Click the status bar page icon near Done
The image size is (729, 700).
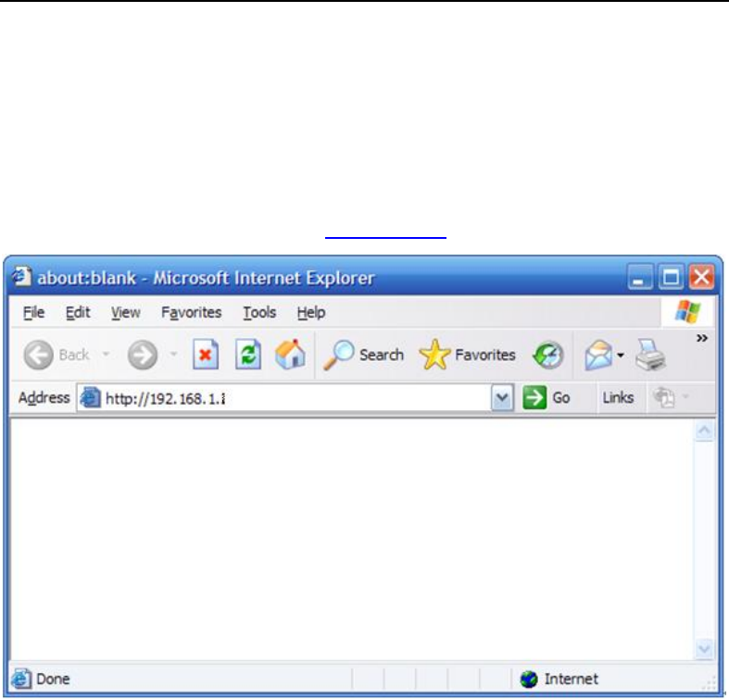coord(21,679)
